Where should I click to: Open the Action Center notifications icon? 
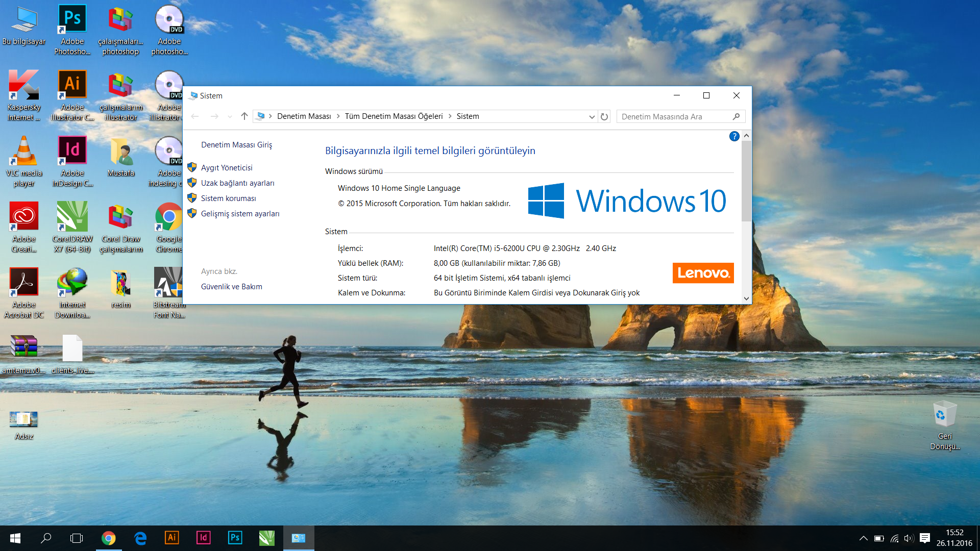pyautogui.click(x=924, y=538)
